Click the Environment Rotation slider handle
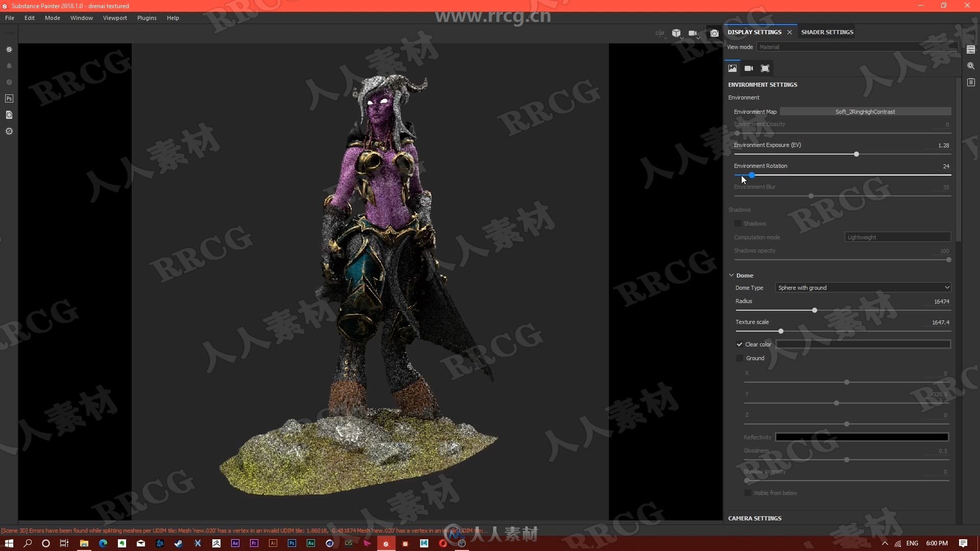This screenshot has width=980, height=551. [752, 175]
